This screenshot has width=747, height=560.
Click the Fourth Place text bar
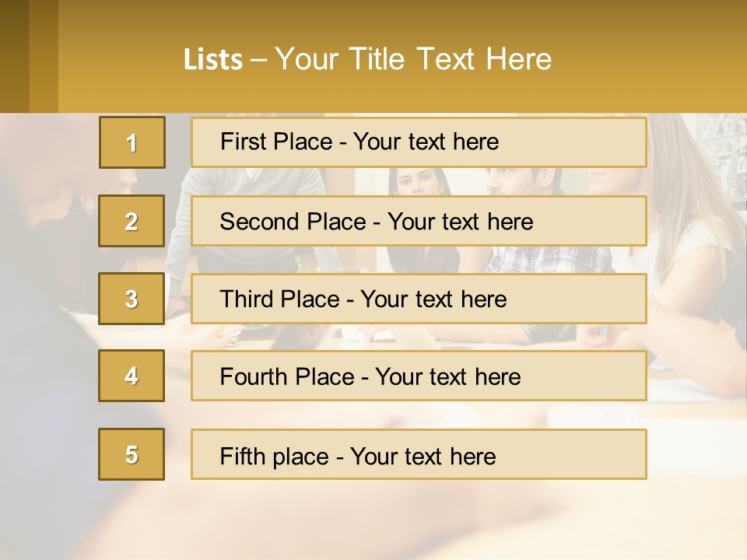tap(419, 376)
